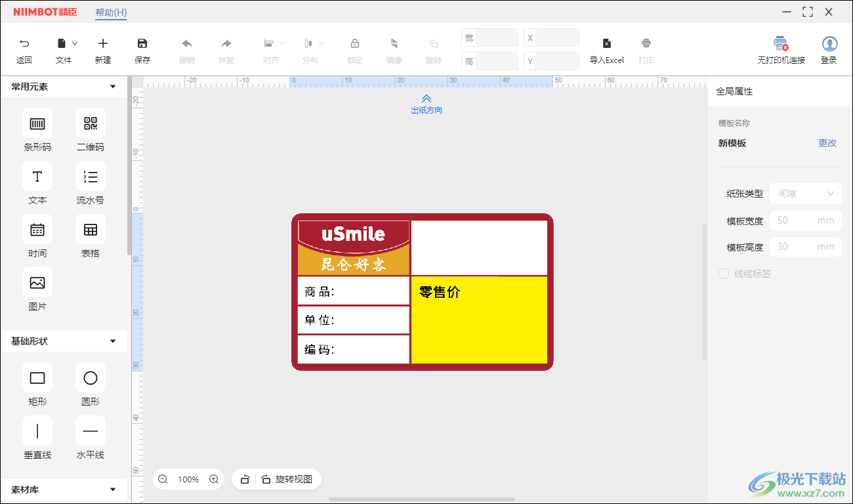
Task: Click the 全局属性 panel header
Action: [x=734, y=92]
